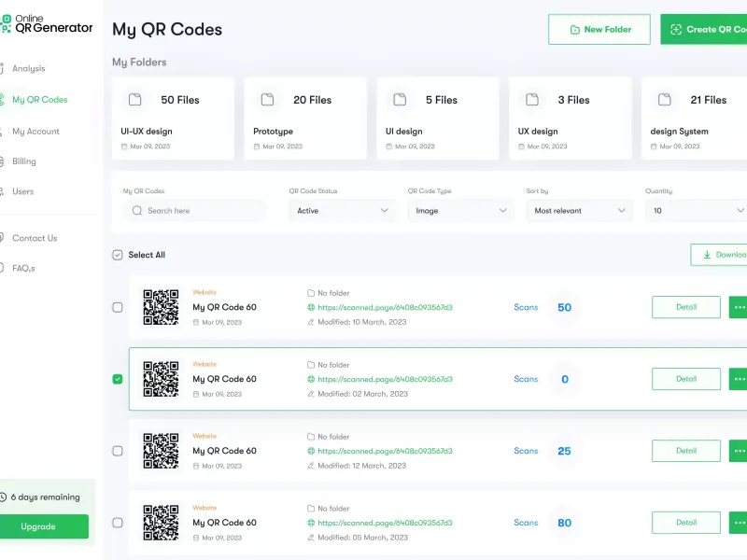The image size is (747, 560).
Task: Check the box for the 80-scans row
Action: tap(118, 523)
